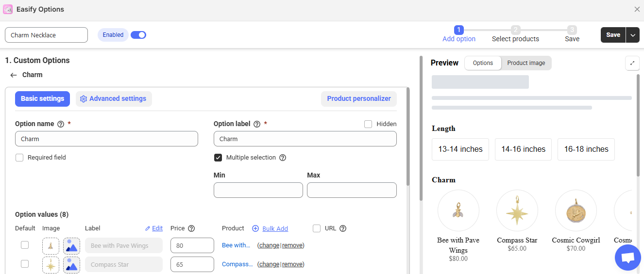Expand the preview panel to fullscreen

click(x=632, y=63)
